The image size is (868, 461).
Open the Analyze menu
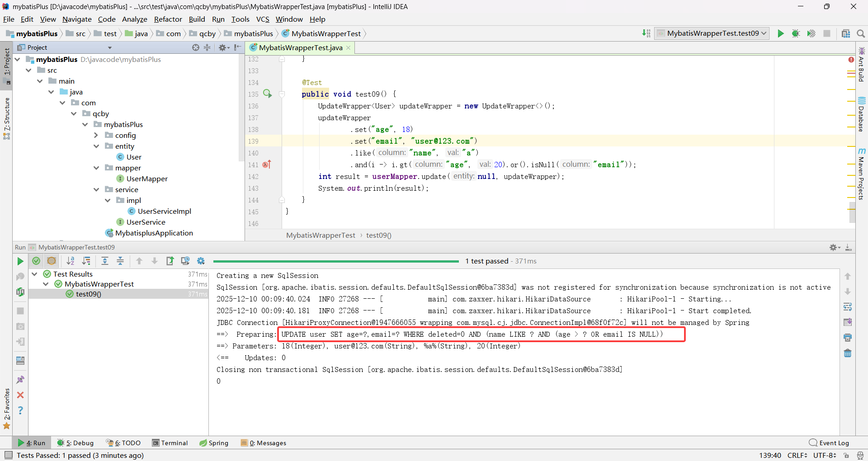click(x=135, y=19)
